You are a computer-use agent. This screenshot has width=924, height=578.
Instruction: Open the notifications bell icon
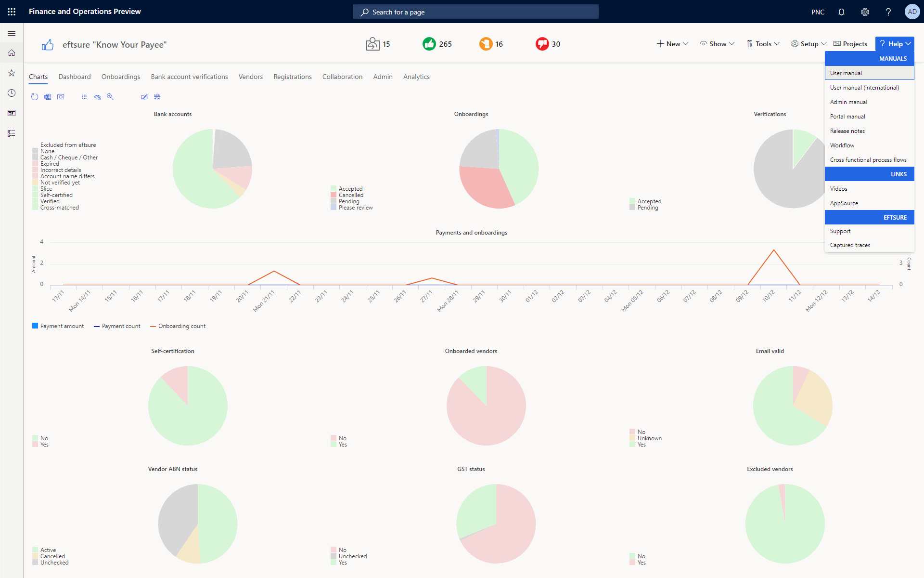(x=841, y=12)
